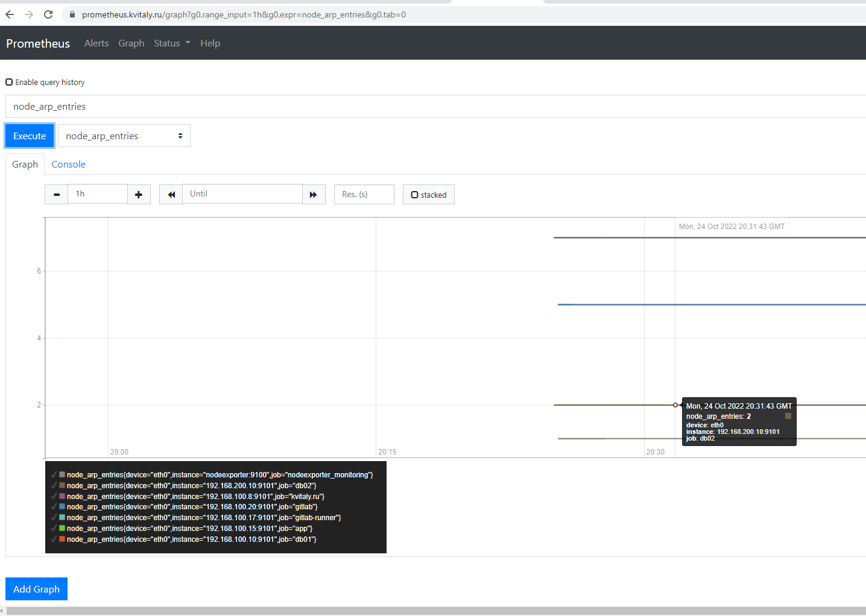Click the plus icon to grow the time range

click(139, 194)
